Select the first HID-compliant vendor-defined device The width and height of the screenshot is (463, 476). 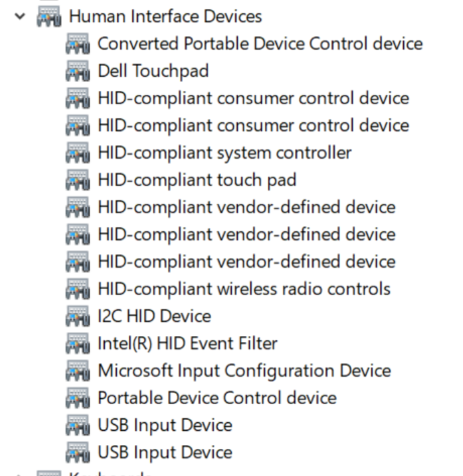tap(247, 207)
